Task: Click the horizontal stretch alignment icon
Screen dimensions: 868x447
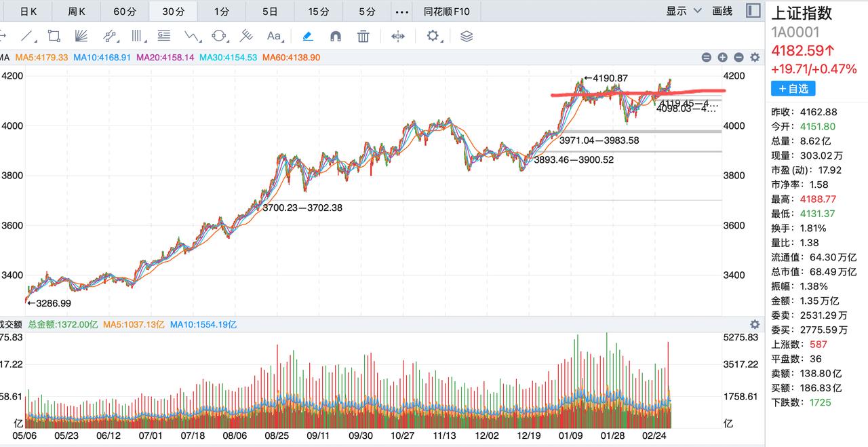Action: 398,36
